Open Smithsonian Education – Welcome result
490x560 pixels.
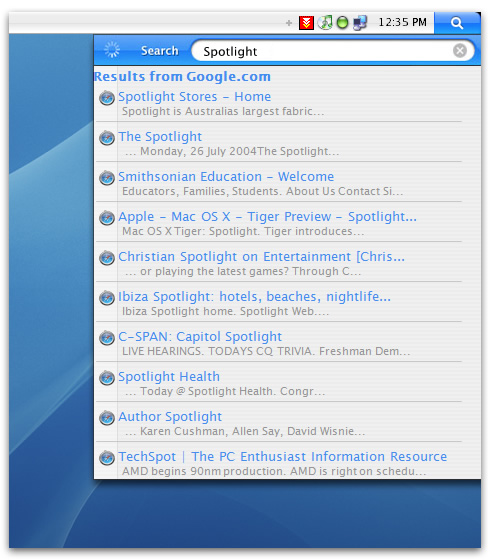(226, 177)
